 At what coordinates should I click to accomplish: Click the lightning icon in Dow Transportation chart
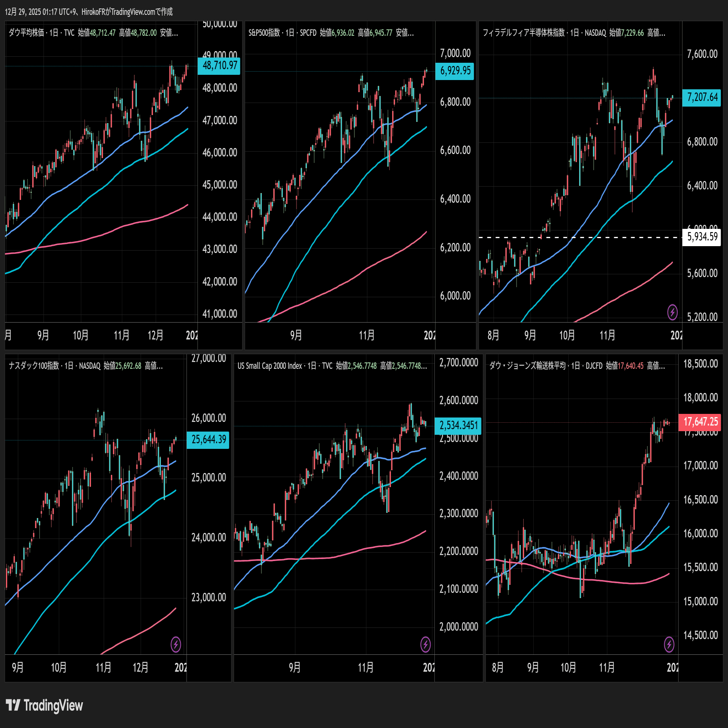(x=669, y=645)
